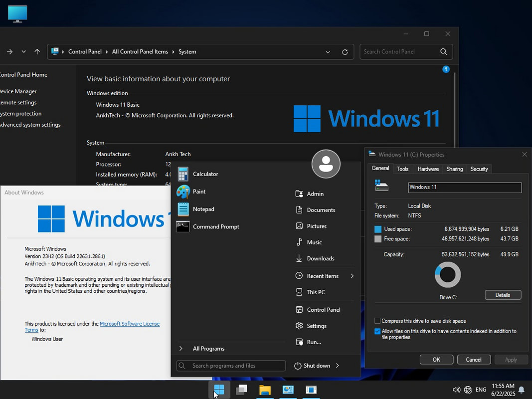Click Cancel in the Properties dialog

pyautogui.click(x=474, y=360)
